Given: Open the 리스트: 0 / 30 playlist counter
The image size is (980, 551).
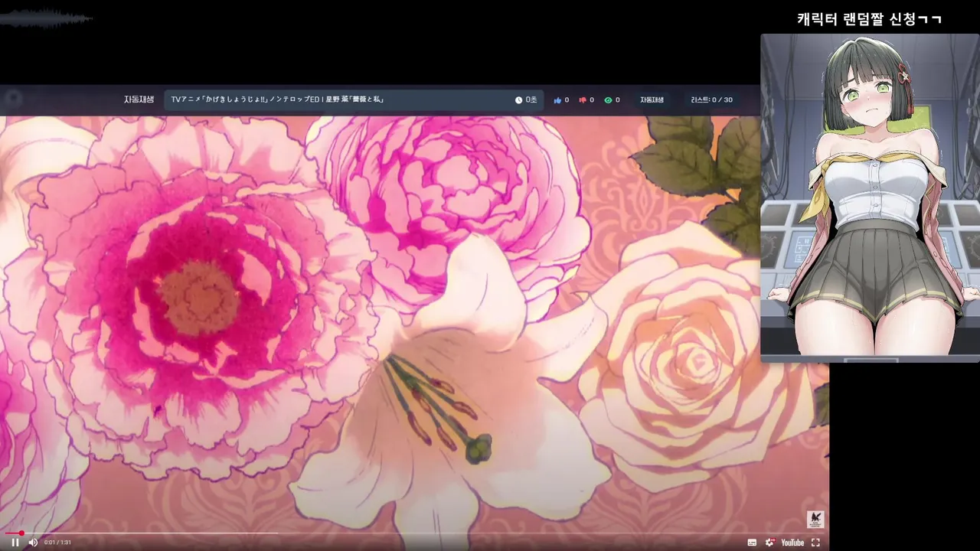Looking at the screenshot, I should [711, 100].
